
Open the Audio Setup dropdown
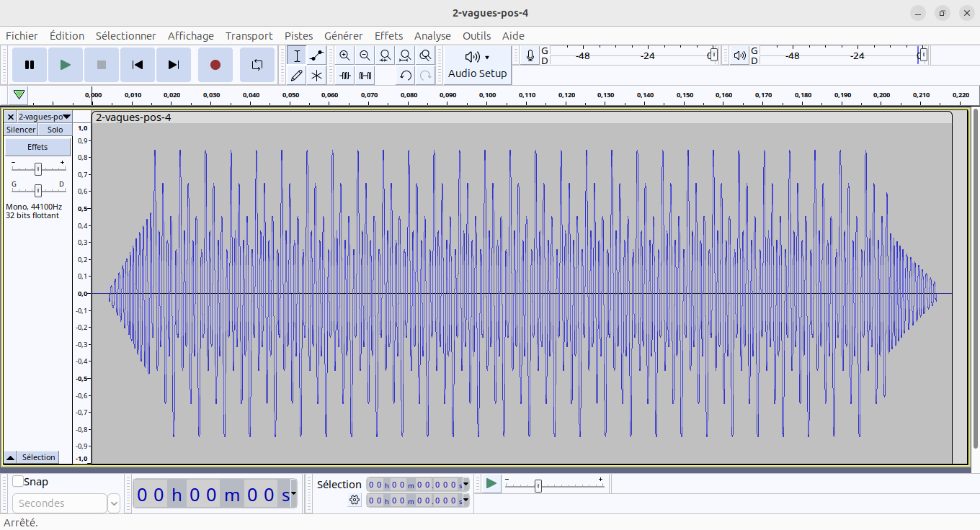pos(477,65)
